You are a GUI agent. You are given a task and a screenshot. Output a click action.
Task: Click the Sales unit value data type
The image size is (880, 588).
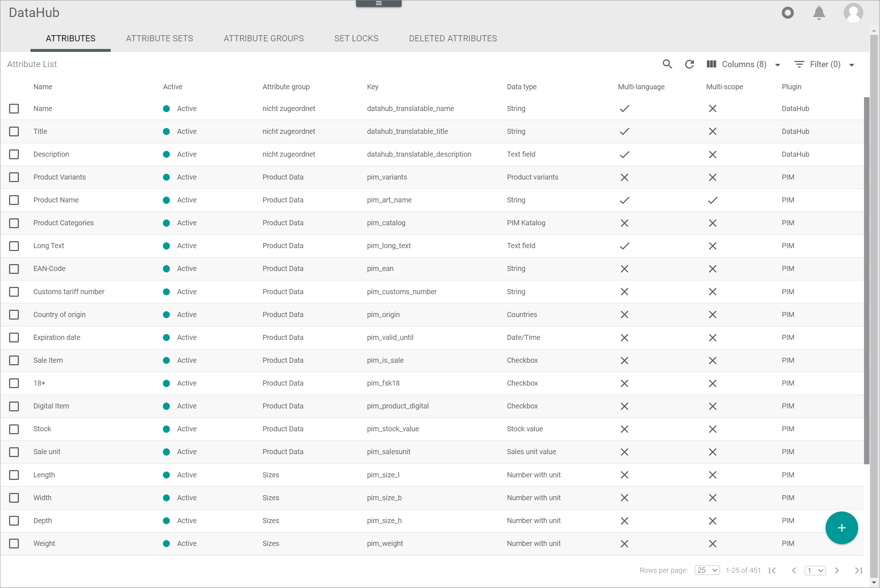pos(531,452)
